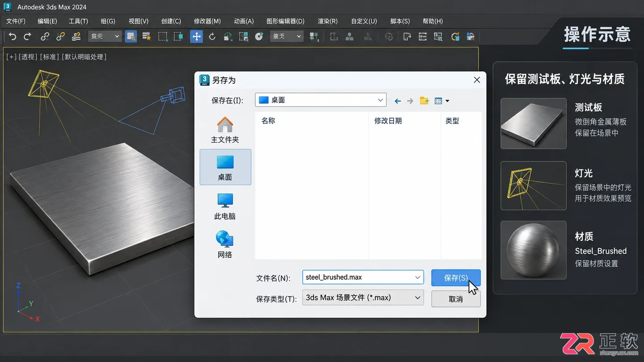Open the 渲染(R) menu
Image resolution: width=644 pixels, height=362 pixels.
(327, 21)
